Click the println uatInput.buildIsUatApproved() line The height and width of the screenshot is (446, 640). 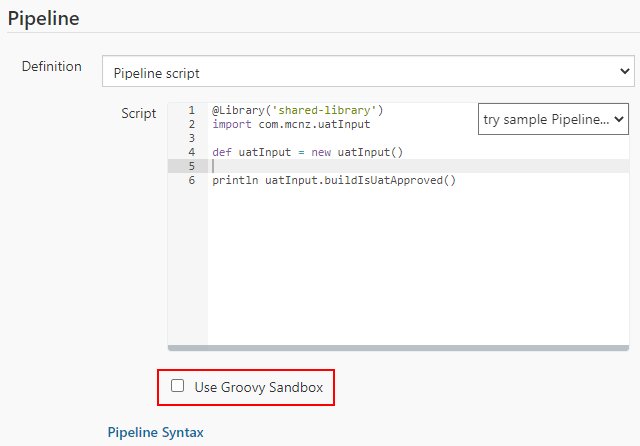[x=333, y=180]
